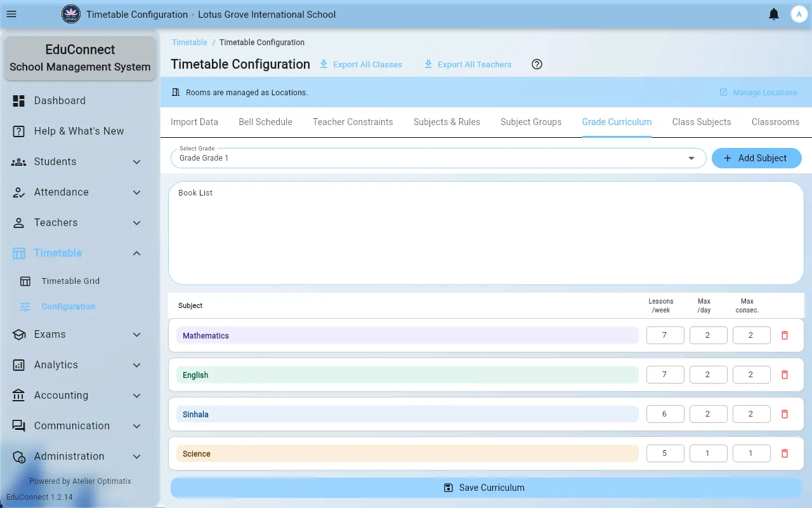Open the hamburger navigation menu

tap(11, 14)
